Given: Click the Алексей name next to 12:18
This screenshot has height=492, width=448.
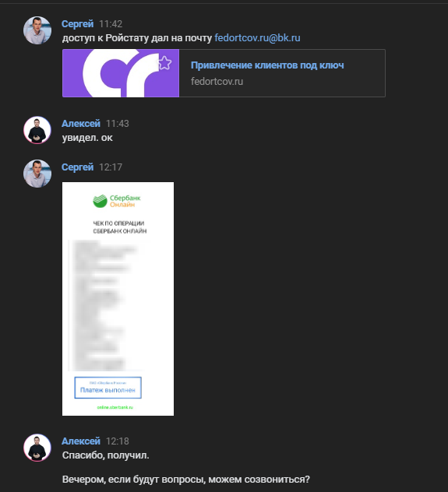Looking at the screenshot, I should click(x=81, y=441).
